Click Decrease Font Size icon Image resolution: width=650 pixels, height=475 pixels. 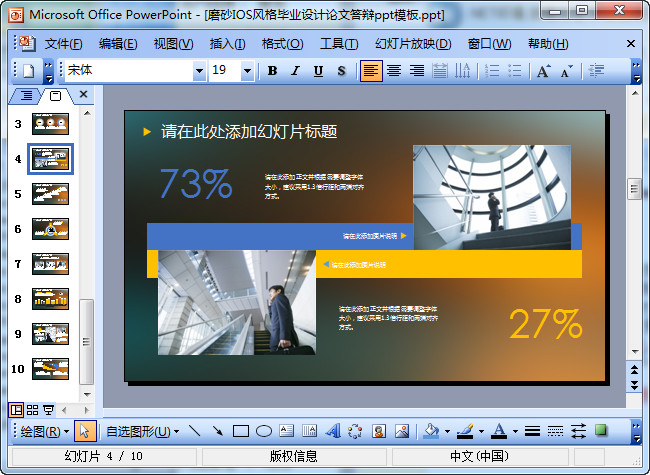tap(566, 71)
